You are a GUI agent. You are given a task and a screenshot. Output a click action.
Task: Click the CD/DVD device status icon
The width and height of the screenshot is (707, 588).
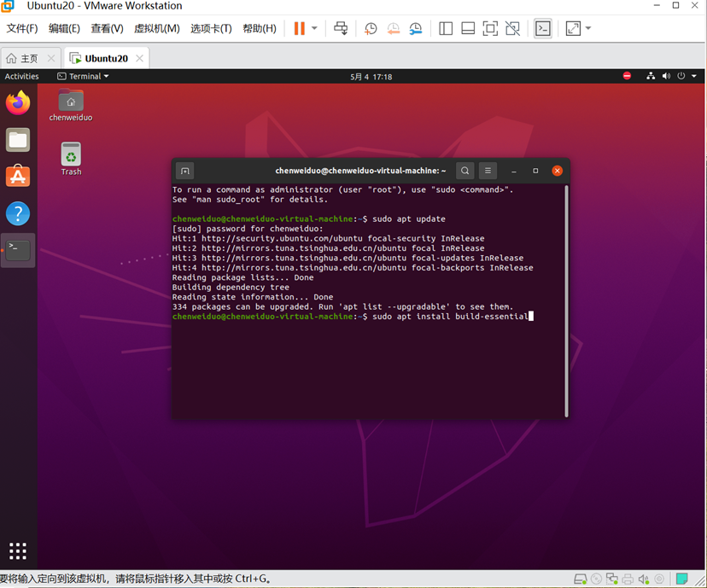596,579
